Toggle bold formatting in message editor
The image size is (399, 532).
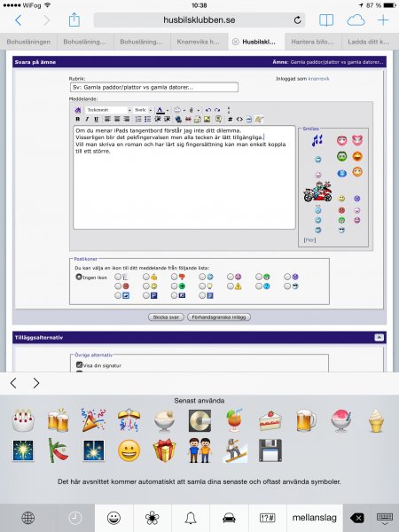click(x=78, y=119)
